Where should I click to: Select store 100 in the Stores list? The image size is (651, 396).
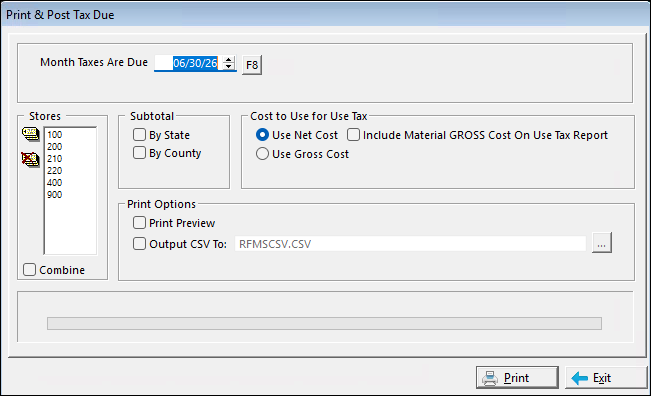coord(54,134)
